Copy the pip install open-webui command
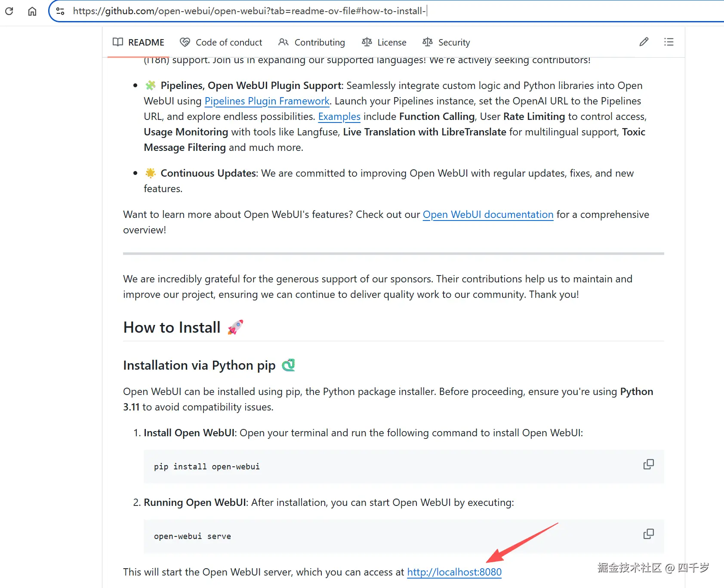Screen dimensions: 724x588 point(649,464)
